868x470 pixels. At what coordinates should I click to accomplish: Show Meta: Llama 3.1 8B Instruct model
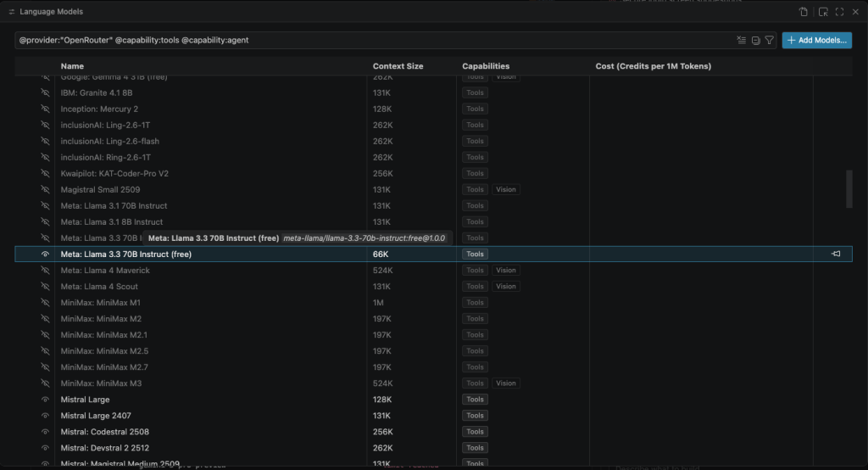coord(46,221)
